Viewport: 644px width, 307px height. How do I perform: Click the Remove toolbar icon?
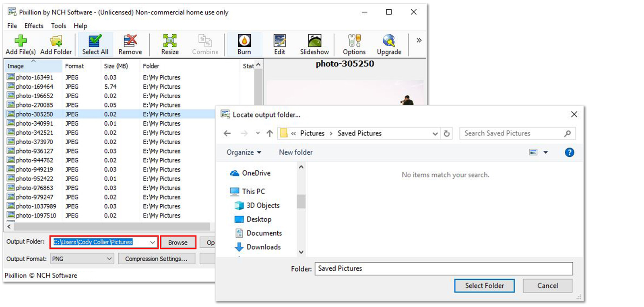point(130,45)
